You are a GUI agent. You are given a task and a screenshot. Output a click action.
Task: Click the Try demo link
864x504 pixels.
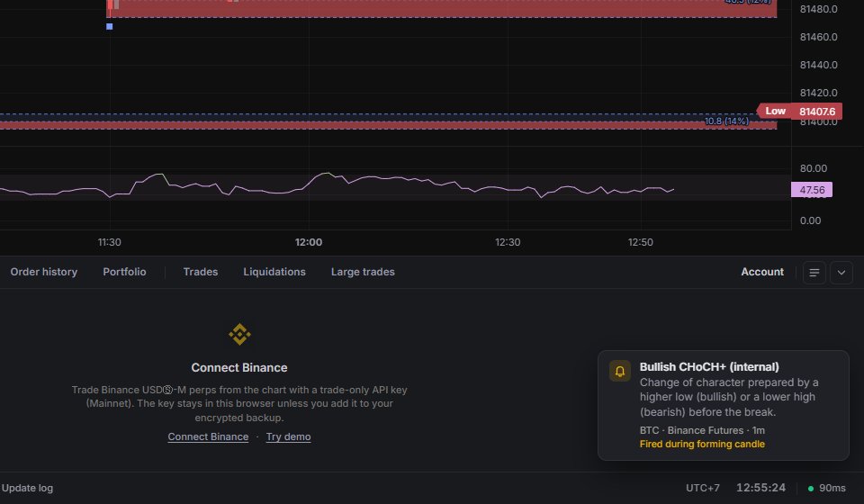[288, 436]
